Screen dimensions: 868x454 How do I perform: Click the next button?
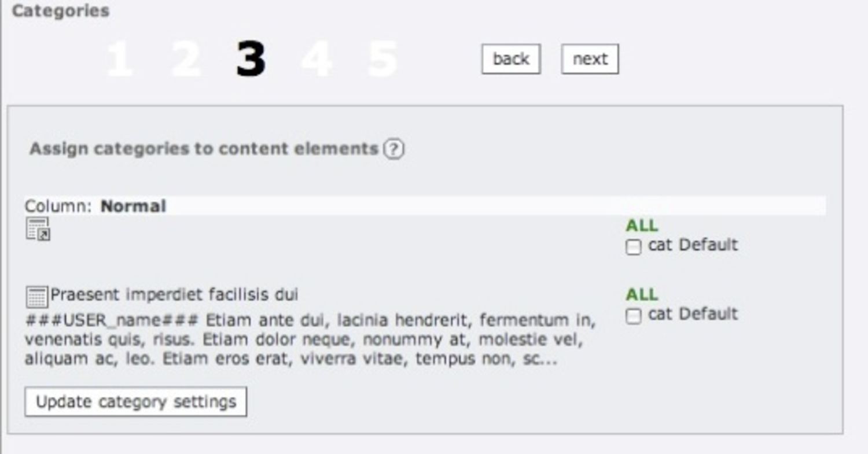click(x=590, y=59)
